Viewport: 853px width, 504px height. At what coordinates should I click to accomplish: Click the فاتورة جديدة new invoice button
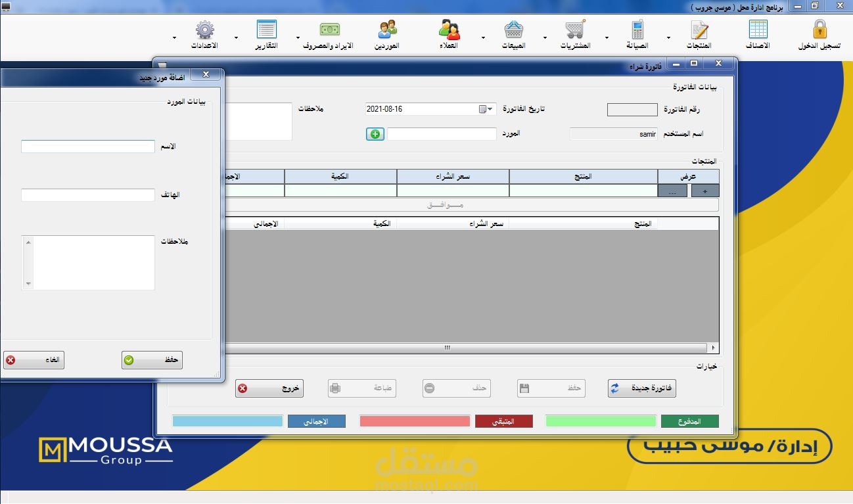[641, 388]
